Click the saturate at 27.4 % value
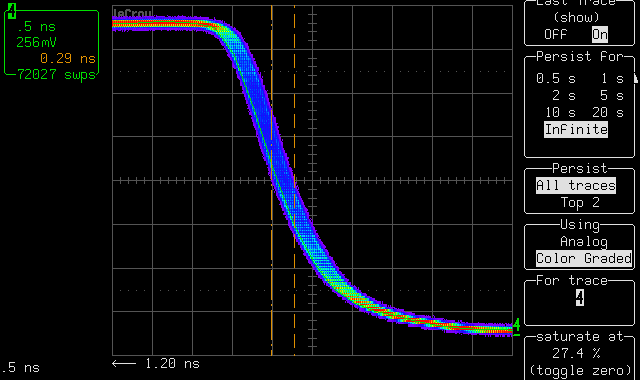Image resolution: width=640 pixels, height=380 pixels. (576, 353)
